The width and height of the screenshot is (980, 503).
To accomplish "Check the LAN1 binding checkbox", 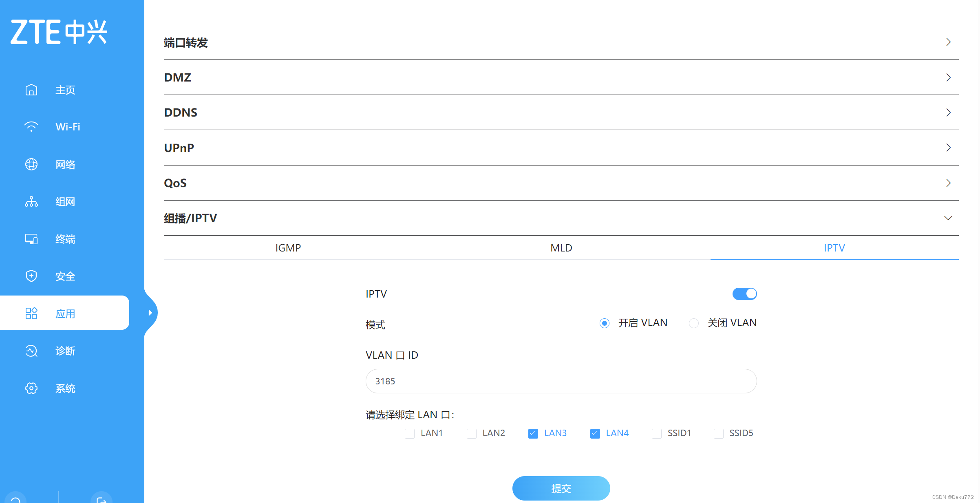I will tap(410, 433).
